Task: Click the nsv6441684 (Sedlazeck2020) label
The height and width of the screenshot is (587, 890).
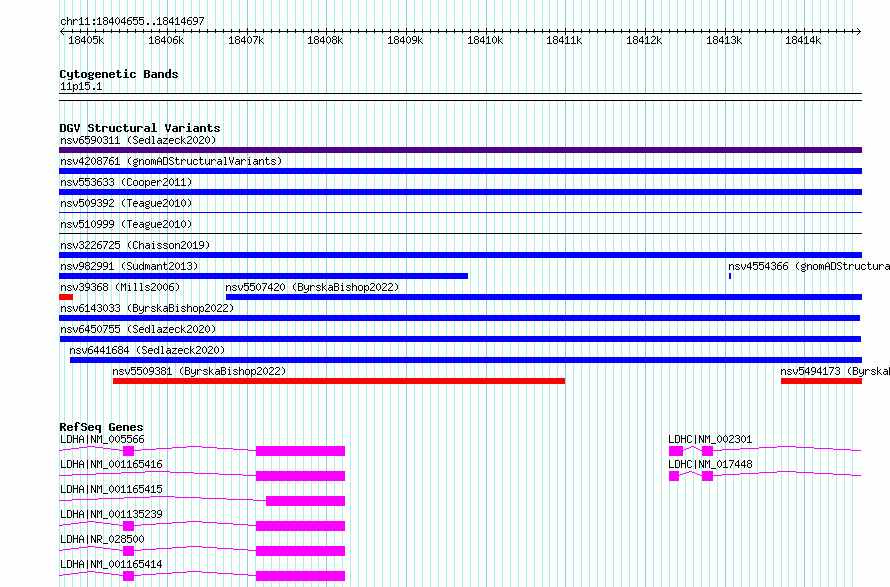Action: (147, 350)
